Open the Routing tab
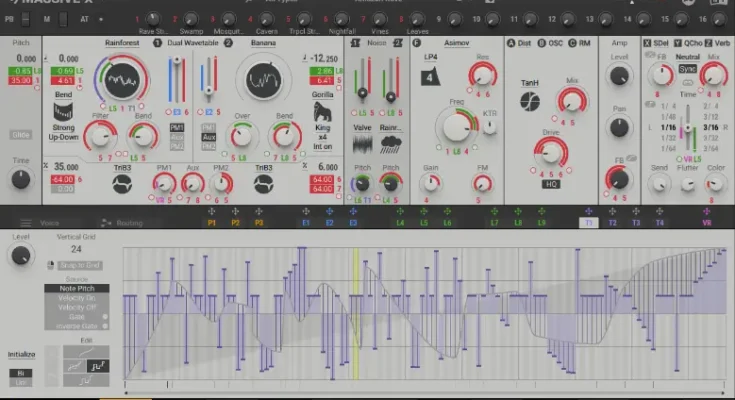The width and height of the screenshot is (735, 400). [128, 223]
